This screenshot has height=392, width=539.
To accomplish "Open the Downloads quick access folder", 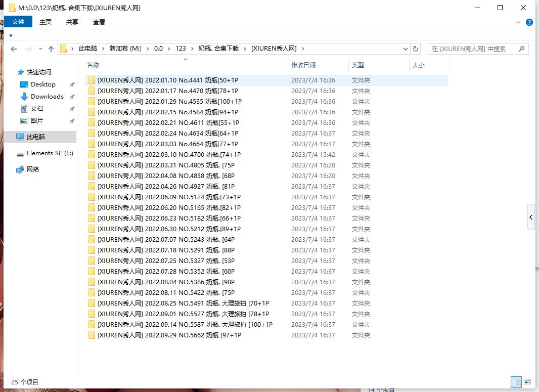I will tap(47, 97).
